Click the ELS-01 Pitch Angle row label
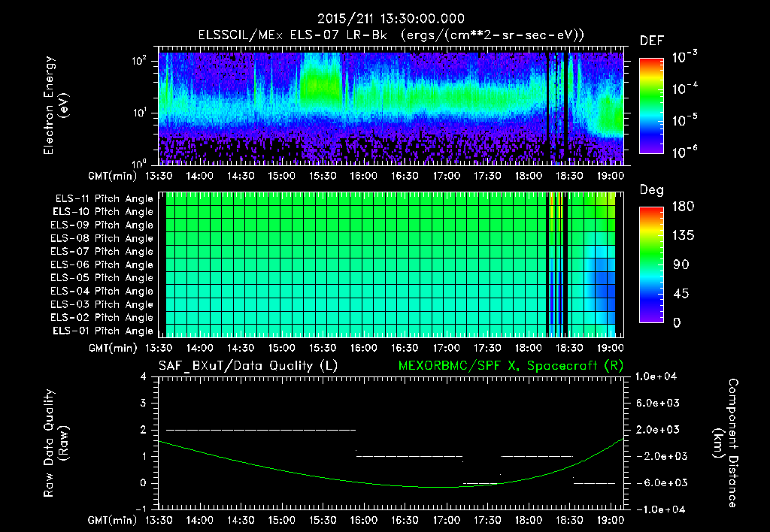Image resolution: width=770 pixels, height=532 pixels. point(103,331)
